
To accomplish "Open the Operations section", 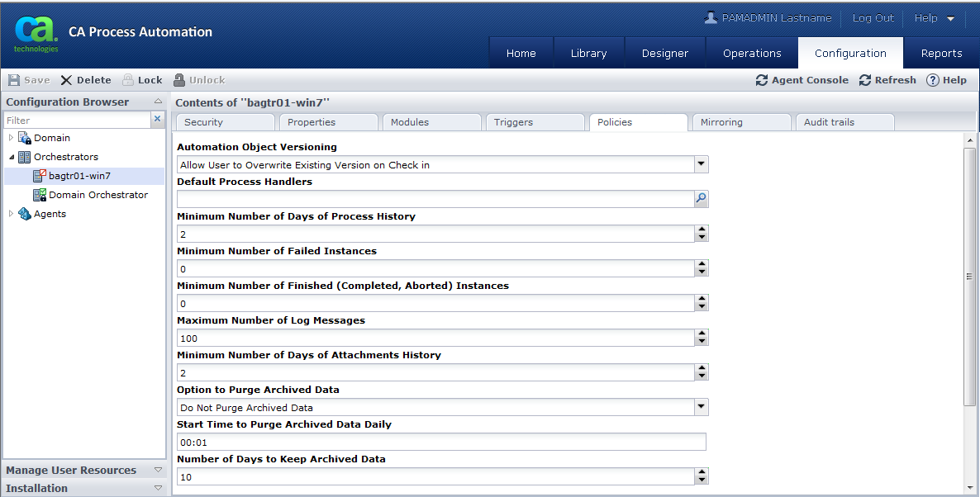I will point(751,52).
